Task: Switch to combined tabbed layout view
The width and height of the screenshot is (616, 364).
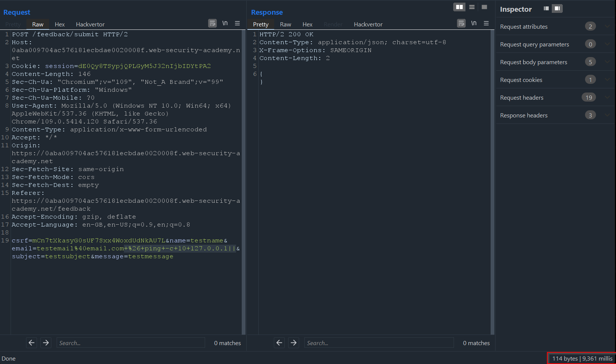Action: point(484,7)
